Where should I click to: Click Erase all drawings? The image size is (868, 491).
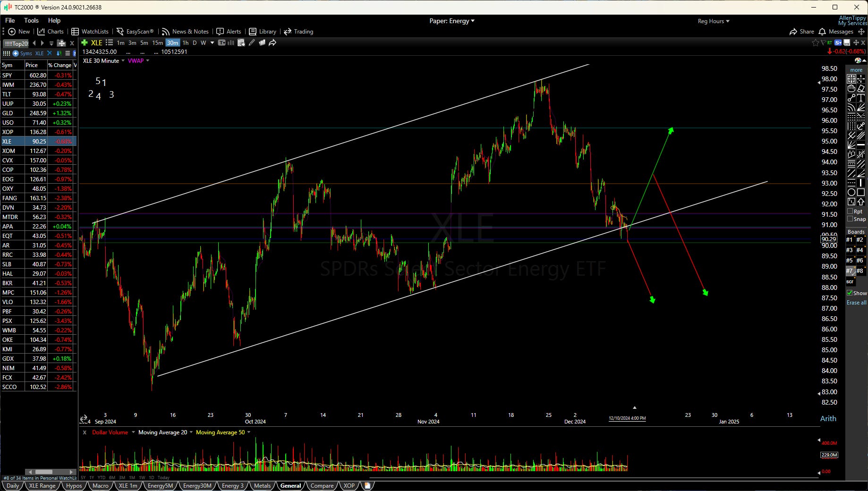(856, 303)
